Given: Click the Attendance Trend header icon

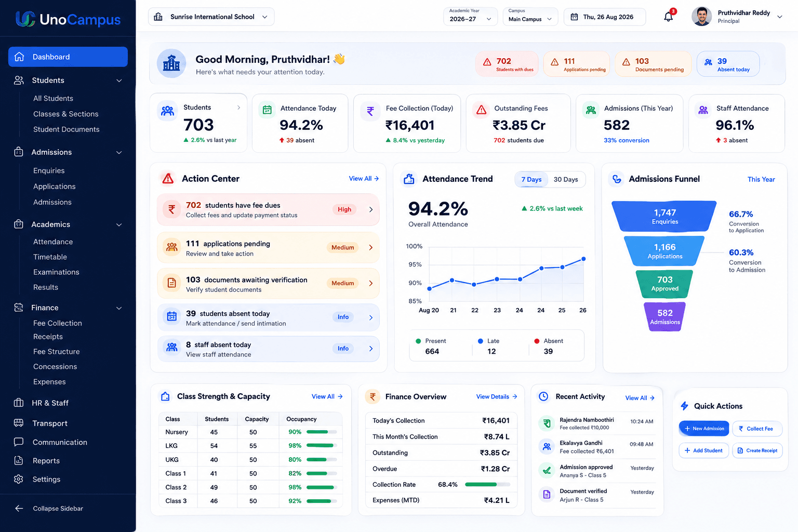Looking at the screenshot, I should (x=409, y=179).
